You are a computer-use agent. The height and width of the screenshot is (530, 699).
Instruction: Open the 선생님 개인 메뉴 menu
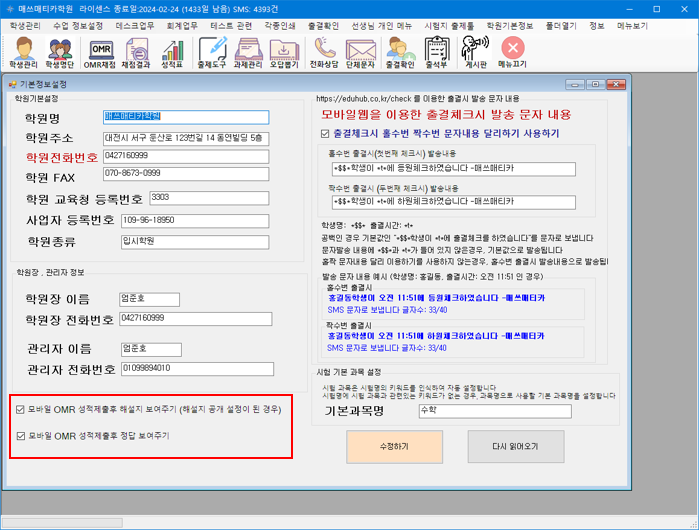coord(382,26)
